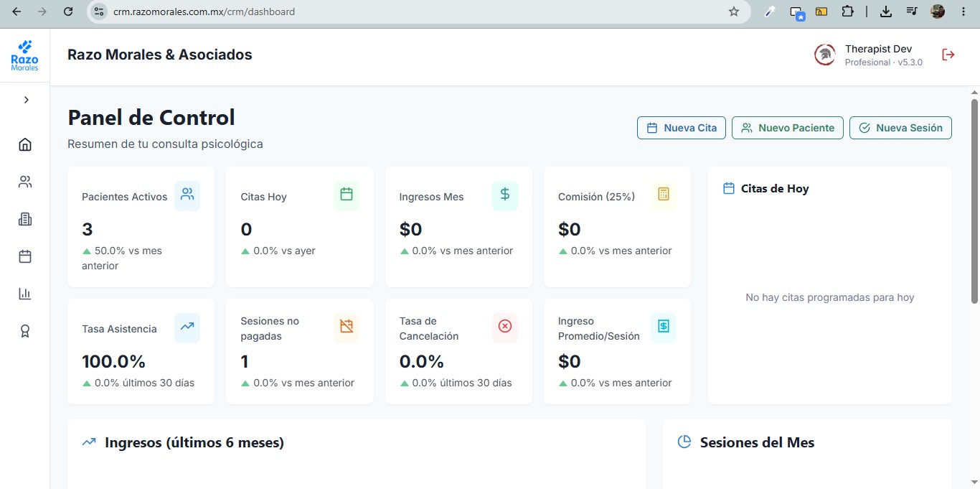This screenshot has width=980, height=489.
Task: Open the media control toolbar icon
Action: pyautogui.click(x=912, y=11)
